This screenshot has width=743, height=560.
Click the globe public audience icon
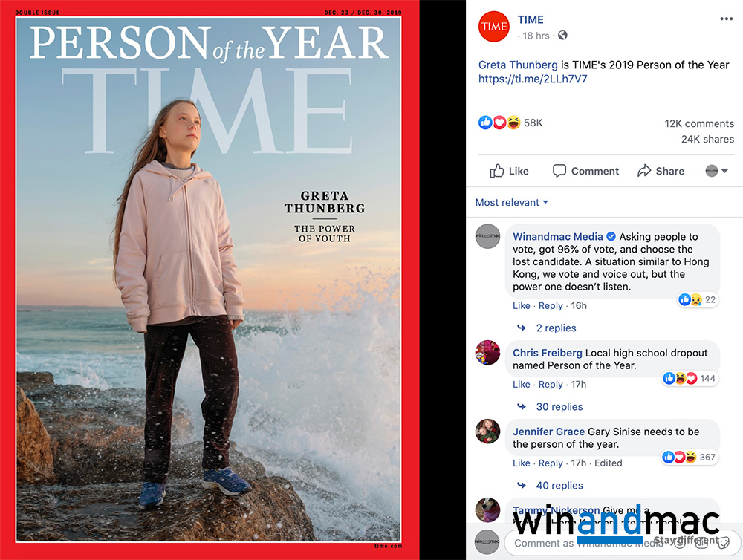click(562, 35)
